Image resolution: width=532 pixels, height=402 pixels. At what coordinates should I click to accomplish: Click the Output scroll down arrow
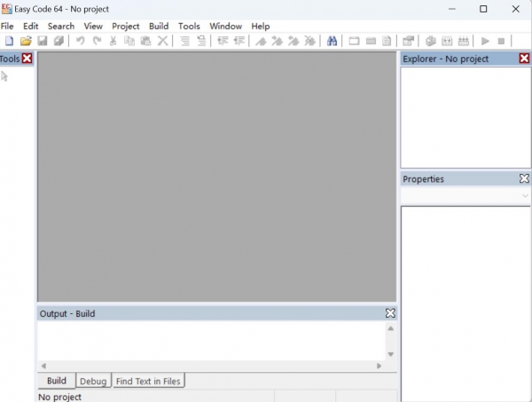[390, 354]
